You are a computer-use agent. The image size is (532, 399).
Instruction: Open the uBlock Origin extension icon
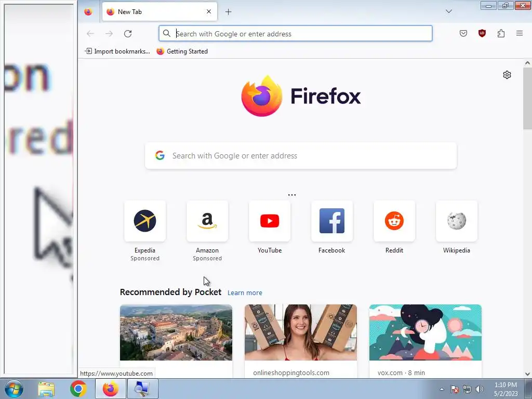(482, 33)
